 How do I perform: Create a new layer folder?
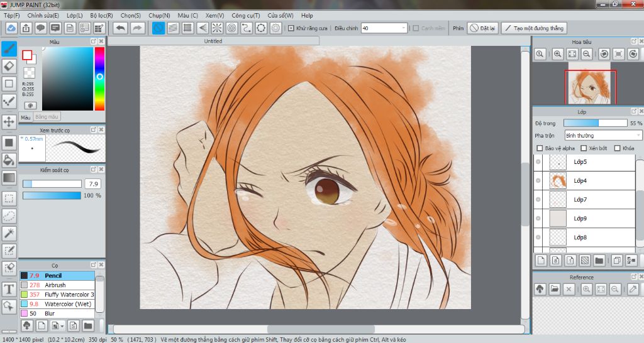[x=599, y=260]
